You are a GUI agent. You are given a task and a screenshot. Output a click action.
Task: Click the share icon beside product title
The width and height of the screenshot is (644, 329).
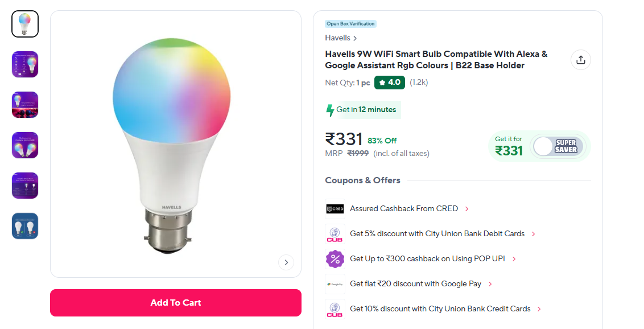pos(580,60)
